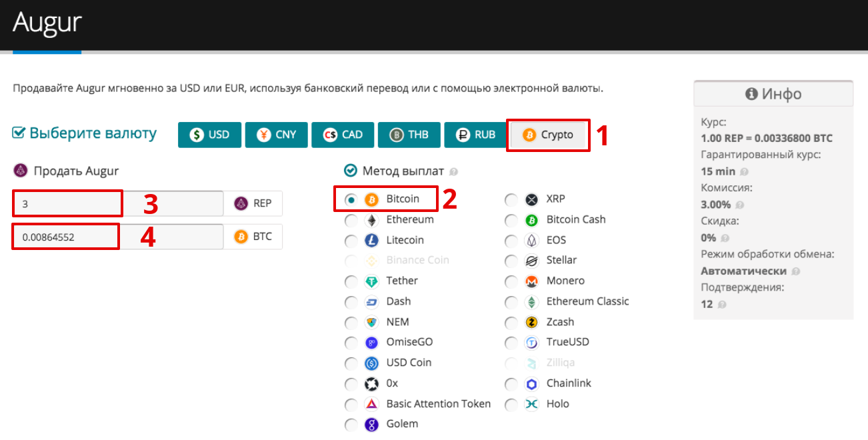
Task: Click the Augur page header title
Action: click(47, 23)
